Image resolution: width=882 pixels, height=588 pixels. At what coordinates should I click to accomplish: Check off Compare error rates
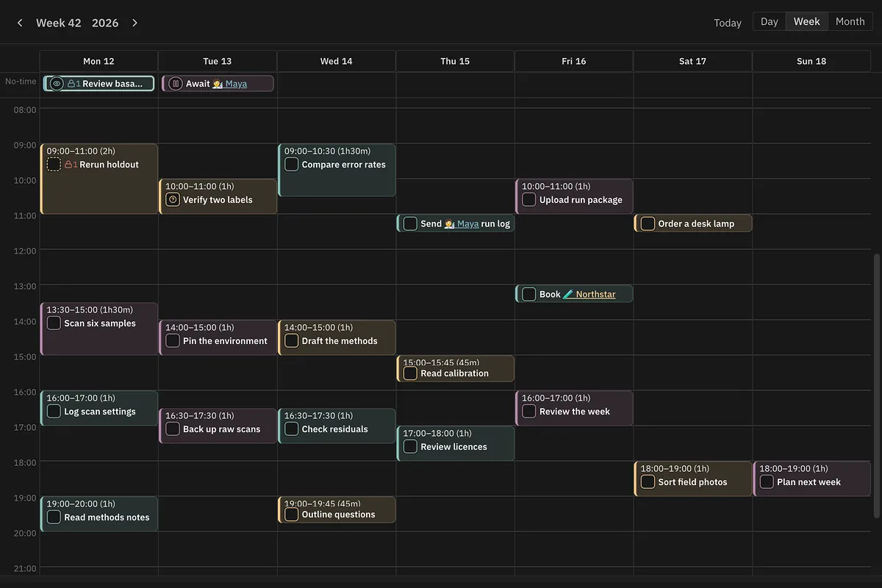[x=292, y=165]
